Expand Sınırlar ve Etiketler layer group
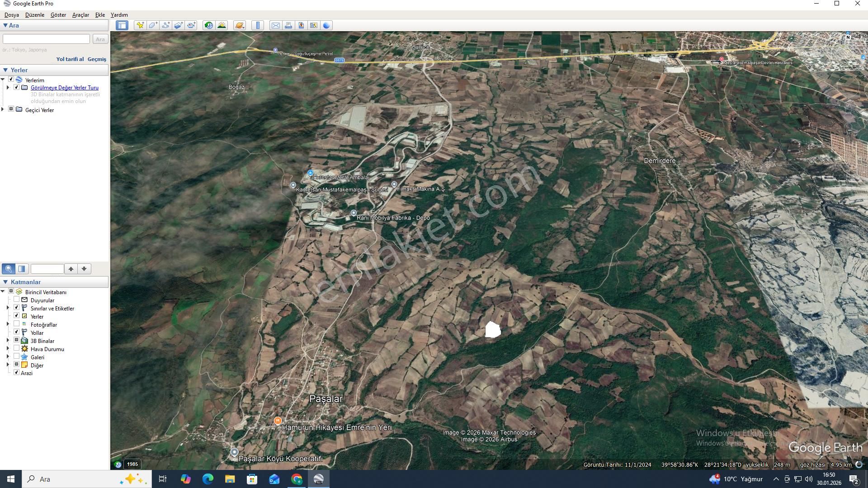 [8, 308]
